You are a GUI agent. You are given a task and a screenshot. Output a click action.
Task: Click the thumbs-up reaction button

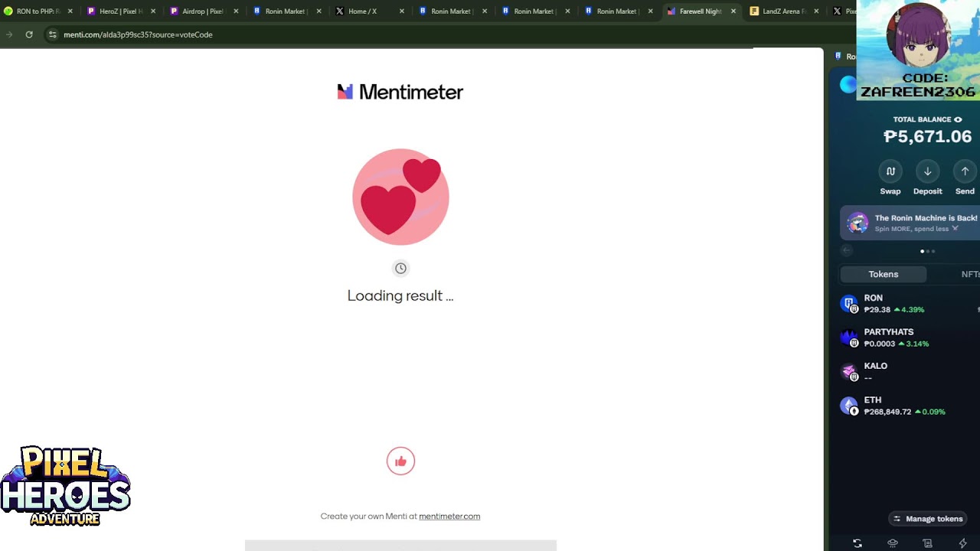(x=400, y=461)
